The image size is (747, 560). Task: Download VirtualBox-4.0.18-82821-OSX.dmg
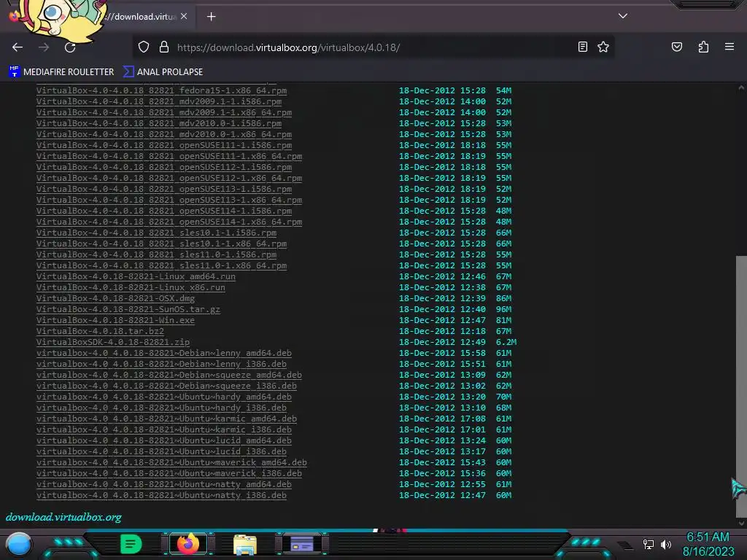pos(115,298)
